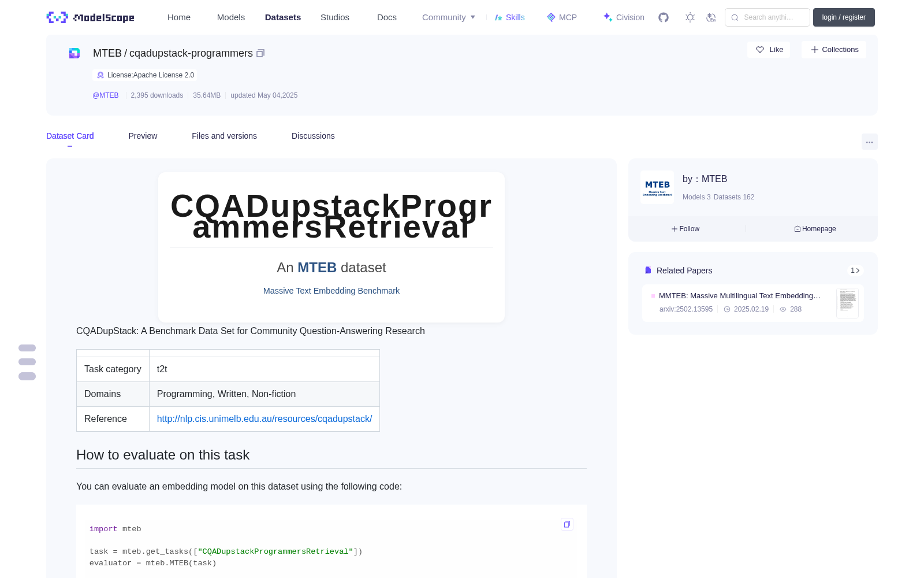Open the @MTEB owner link
The image size is (924, 578).
pyautogui.click(x=106, y=95)
